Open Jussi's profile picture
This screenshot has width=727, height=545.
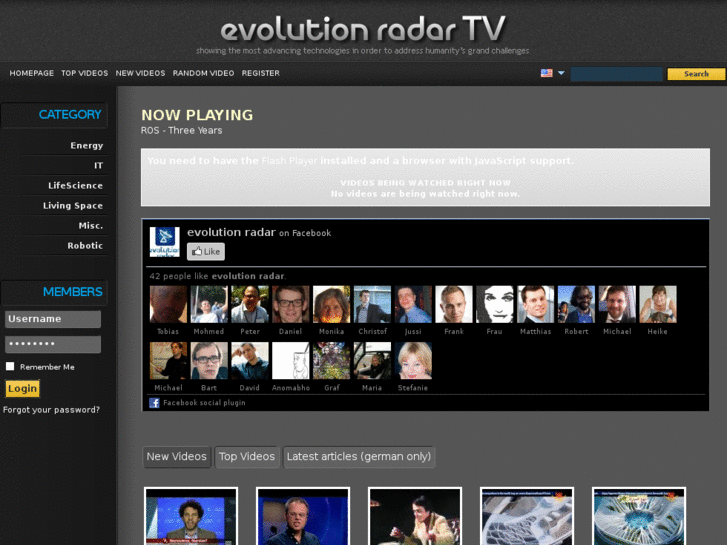[413, 304]
